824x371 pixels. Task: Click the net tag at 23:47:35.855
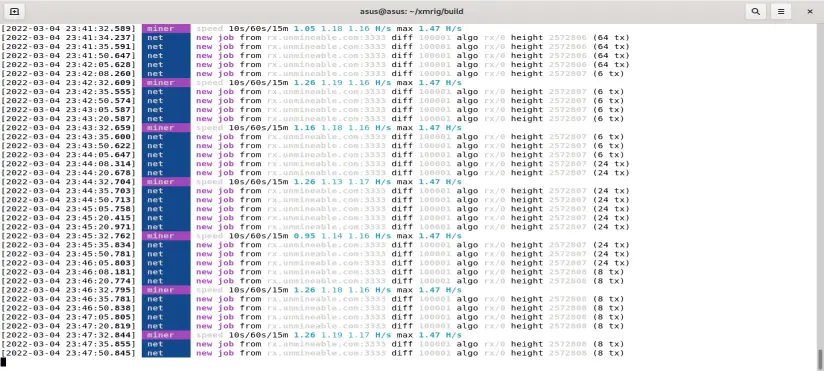coord(166,344)
